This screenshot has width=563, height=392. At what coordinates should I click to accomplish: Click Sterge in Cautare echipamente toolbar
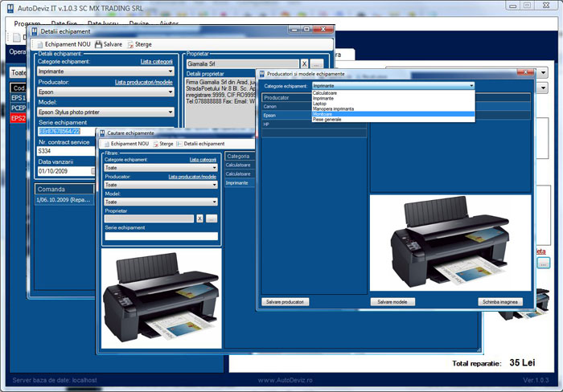pos(163,144)
